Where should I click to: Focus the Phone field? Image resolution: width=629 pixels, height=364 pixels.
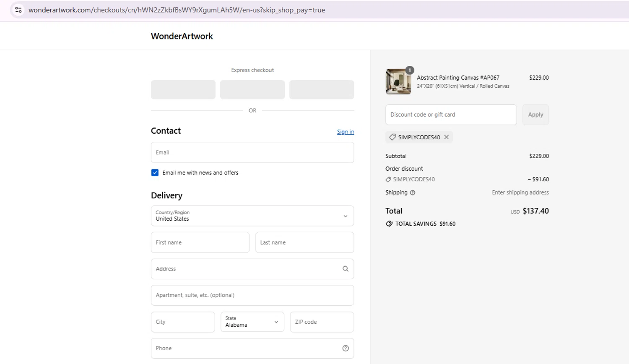[x=252, y=348]
